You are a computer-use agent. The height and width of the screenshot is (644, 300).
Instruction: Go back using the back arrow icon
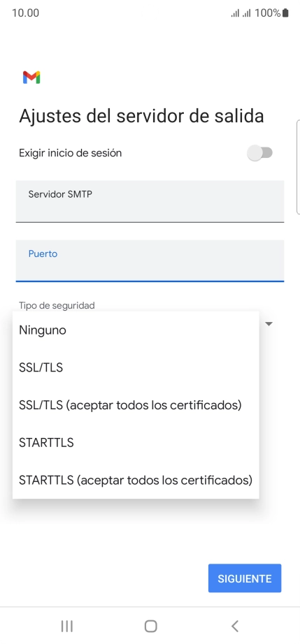tap(235, 626)
